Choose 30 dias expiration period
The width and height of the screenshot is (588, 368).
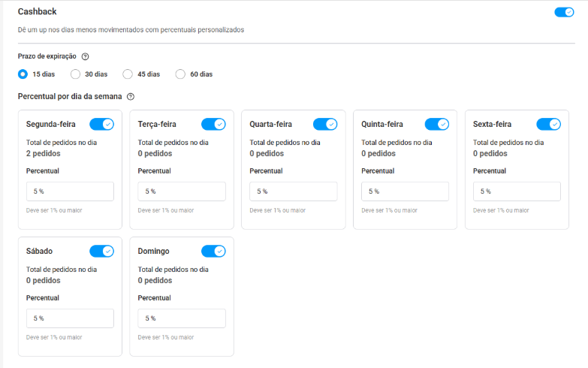pyautogui.click(x=75, y=74)
